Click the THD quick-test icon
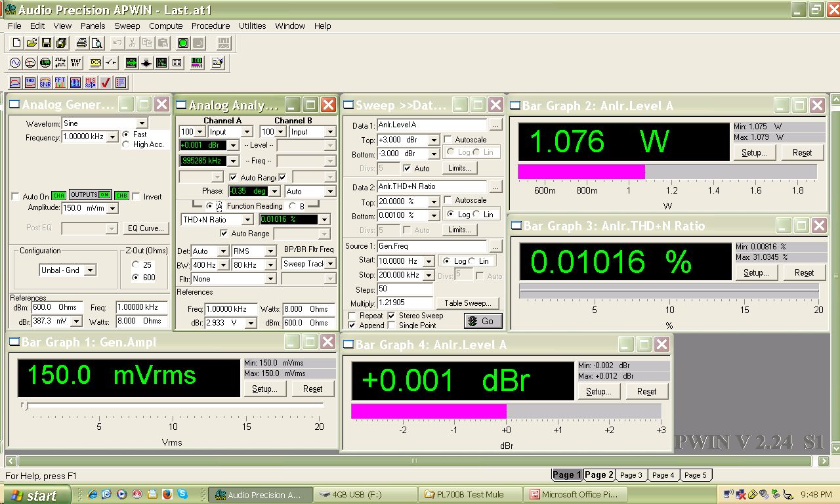Viewport: 840px width, 504px height. [30, 83]
